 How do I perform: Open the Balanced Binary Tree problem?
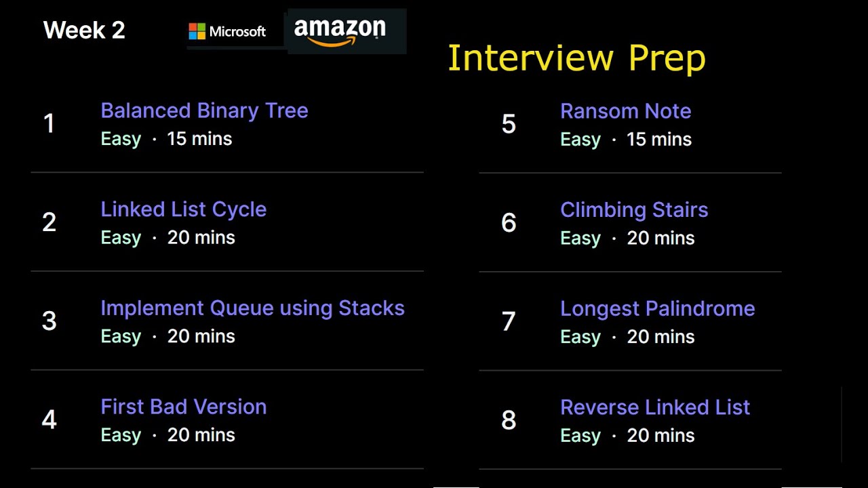pyautogui.click(x=204, y=110)
